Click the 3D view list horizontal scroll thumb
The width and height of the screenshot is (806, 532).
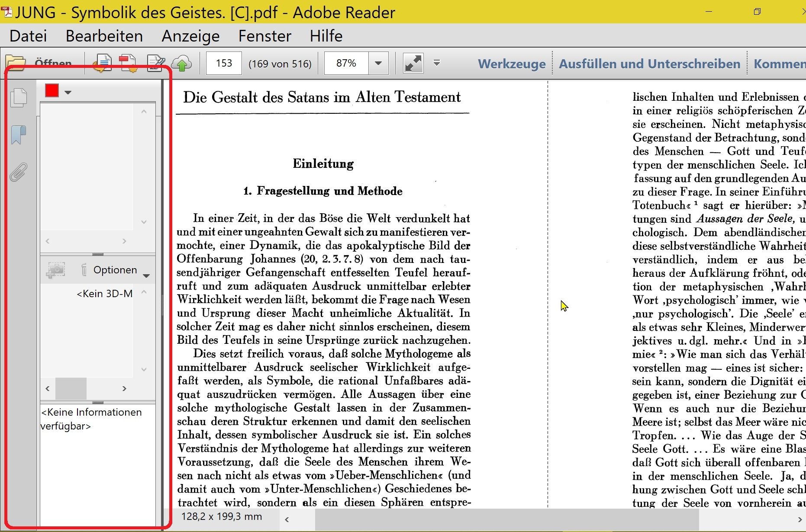click(71, 388)
